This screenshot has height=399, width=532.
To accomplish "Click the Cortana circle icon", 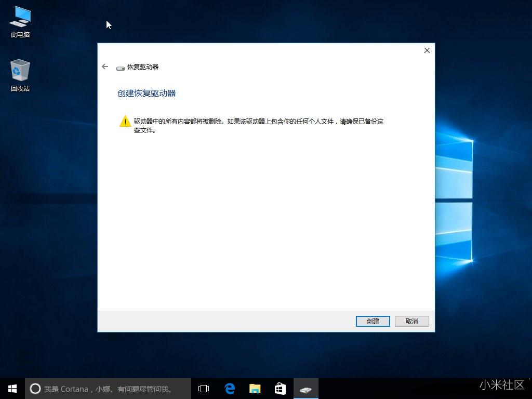I will pos(35,388).
